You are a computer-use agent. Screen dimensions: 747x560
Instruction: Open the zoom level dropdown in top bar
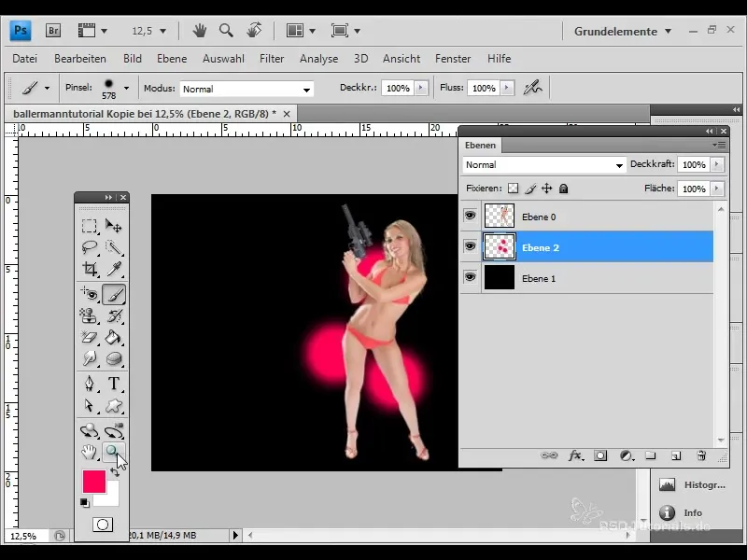pos(162,31)
